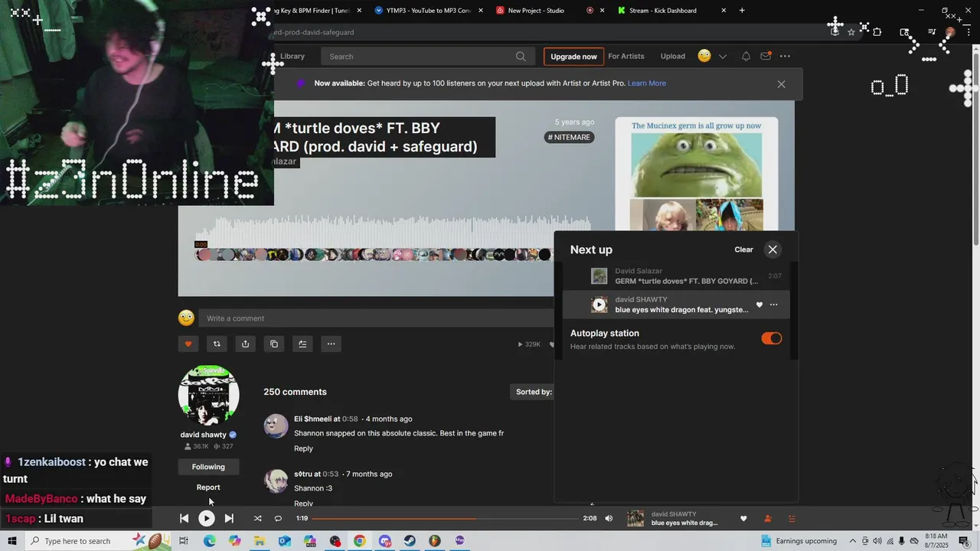This screenshot has width=980, height=551.
Task: Show hidden system tray icons
Action: pos(853,541)
